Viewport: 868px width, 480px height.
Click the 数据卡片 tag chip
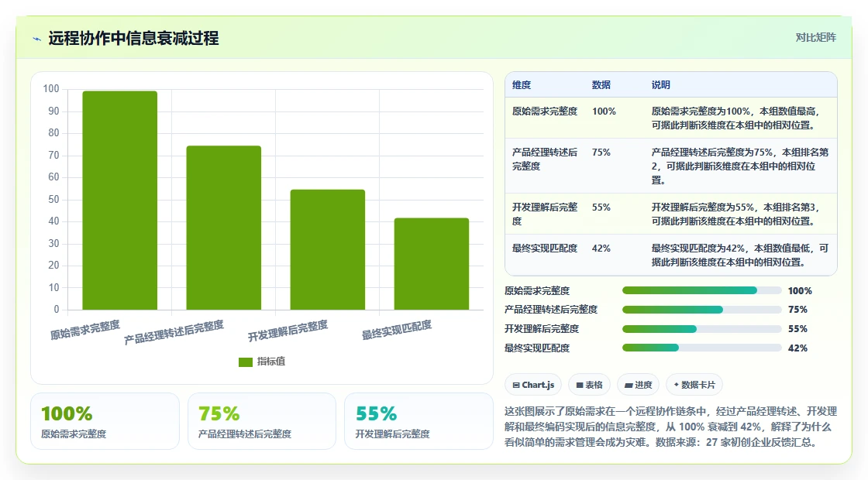click(694, 385)
